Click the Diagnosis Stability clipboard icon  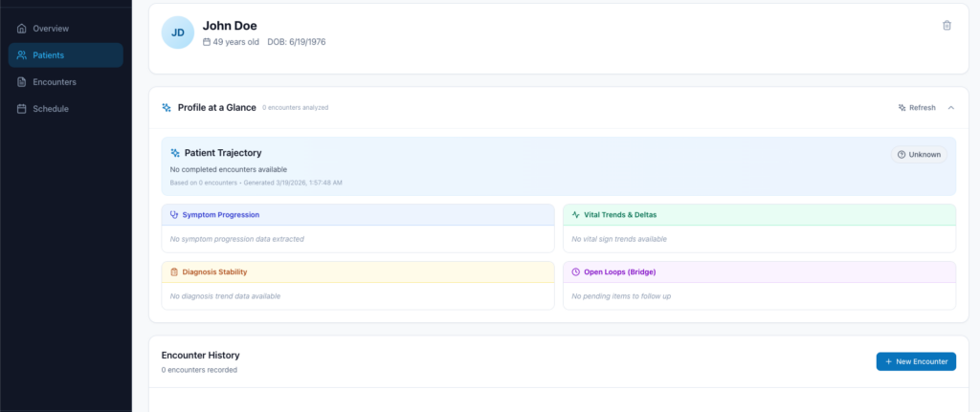[x=174, y=272]
